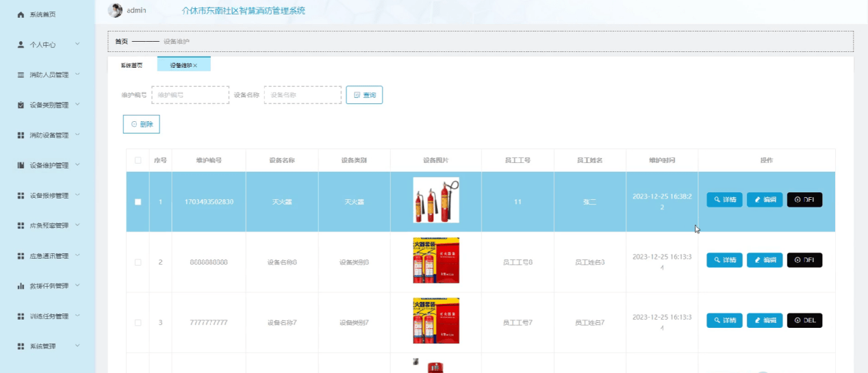Close the 设备维护 tab with its X
The width and height of the screenshot is (868, 373).
point(195,66)
